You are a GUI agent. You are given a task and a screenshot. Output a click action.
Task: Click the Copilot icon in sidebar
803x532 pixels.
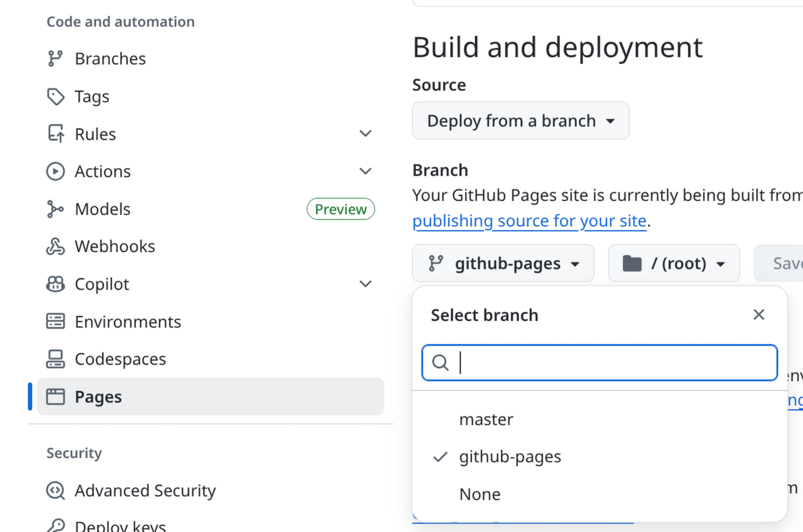coord(55,284)
